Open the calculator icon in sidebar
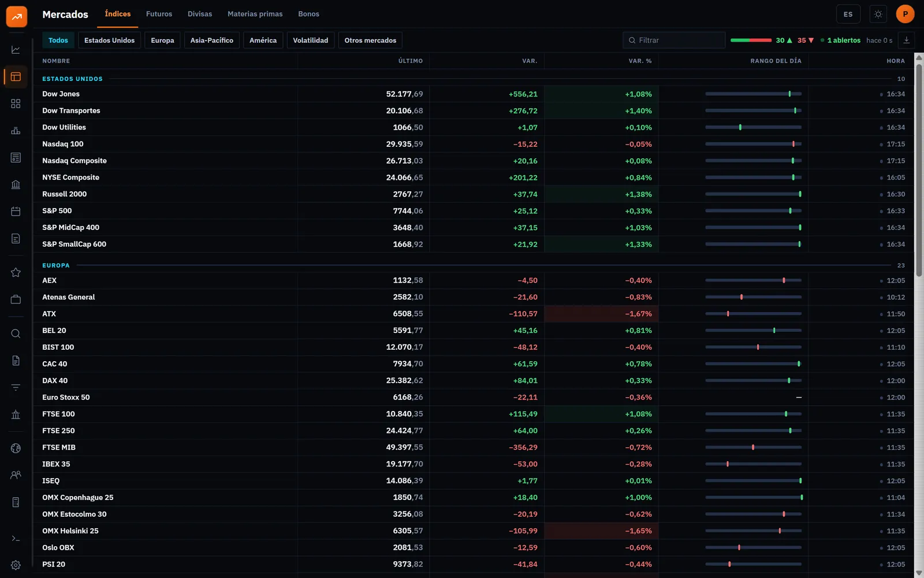Screen dimensions: 924x578 16,502
